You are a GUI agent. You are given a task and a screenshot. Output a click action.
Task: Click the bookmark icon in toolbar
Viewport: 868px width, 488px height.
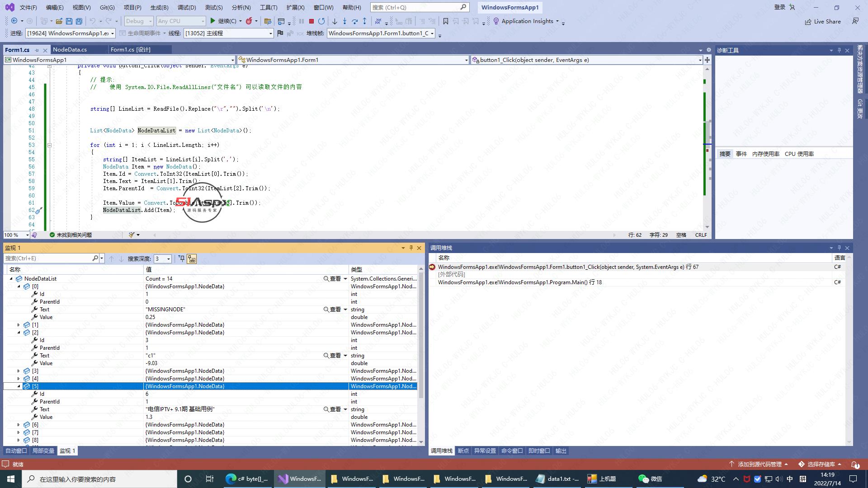click(x=446, y=21)
